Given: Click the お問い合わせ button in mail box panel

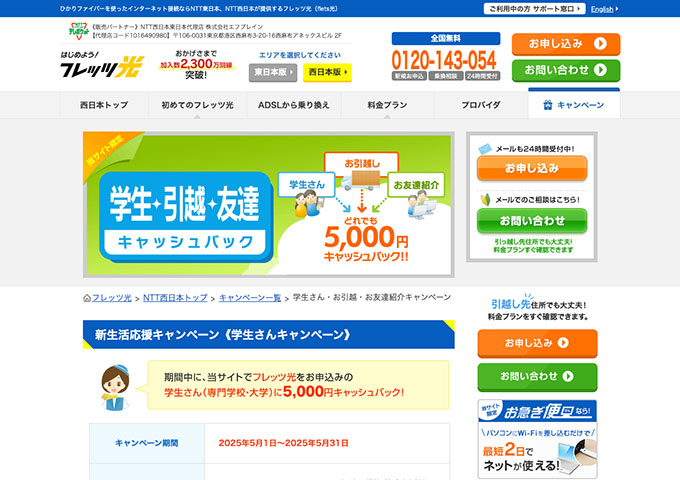Looking at the screenshot, I should pyautogui.click(x=532, y=221).
